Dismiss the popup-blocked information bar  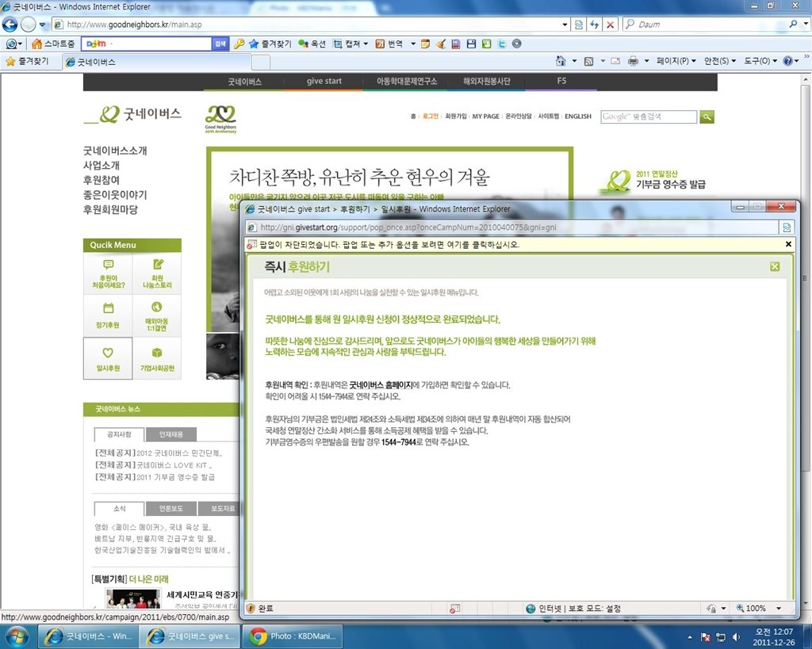point(789,244)
